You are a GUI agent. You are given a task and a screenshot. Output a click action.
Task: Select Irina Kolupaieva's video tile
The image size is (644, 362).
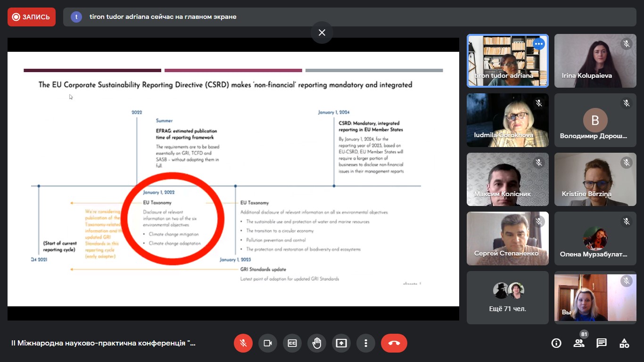[595, 61]
